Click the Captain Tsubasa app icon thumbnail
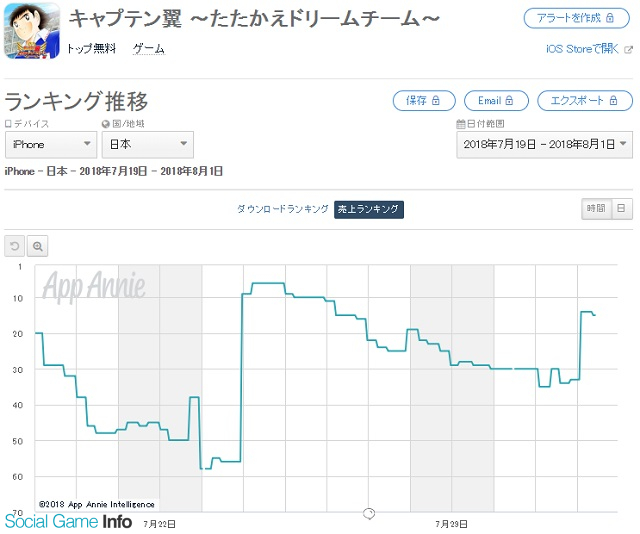640x534 pixels. (30, 31)
